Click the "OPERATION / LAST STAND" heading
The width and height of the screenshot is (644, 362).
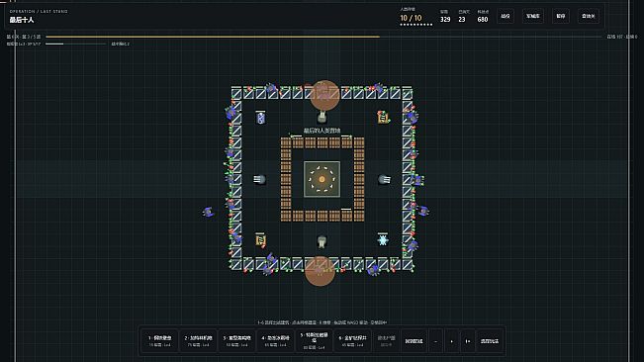click(x=39, y=12)
